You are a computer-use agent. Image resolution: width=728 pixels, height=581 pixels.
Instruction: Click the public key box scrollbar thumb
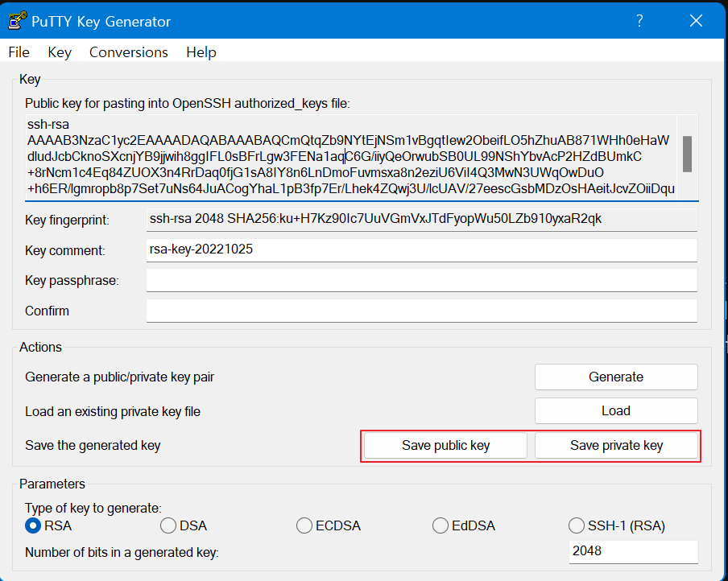click(687, 154)
